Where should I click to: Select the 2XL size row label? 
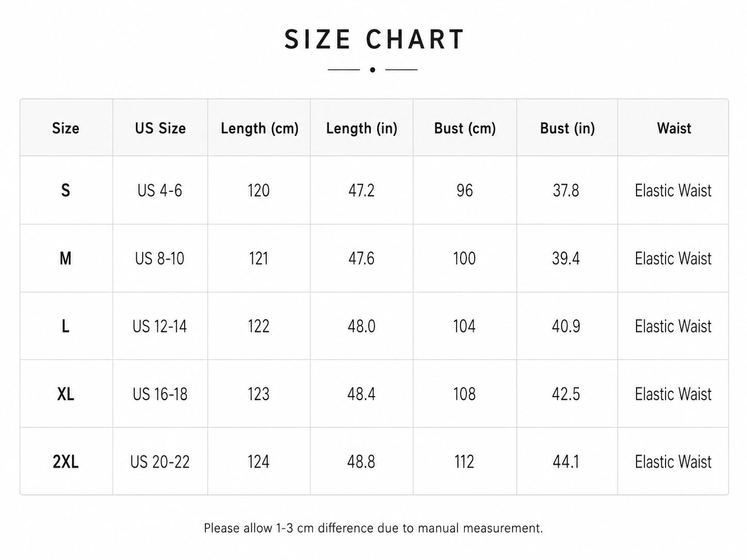[x=66, y=462]
